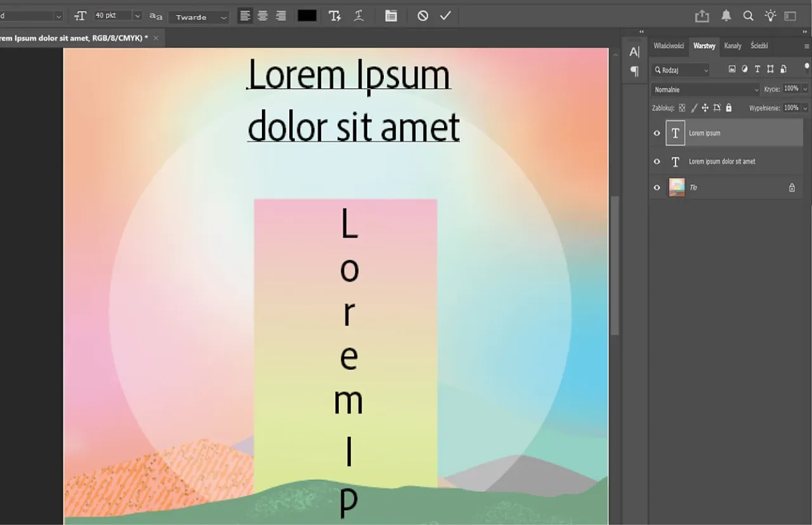The image size is (812, 525).
Task: Open the Normalnie blend mode dropdown
Action: [705, 89]
